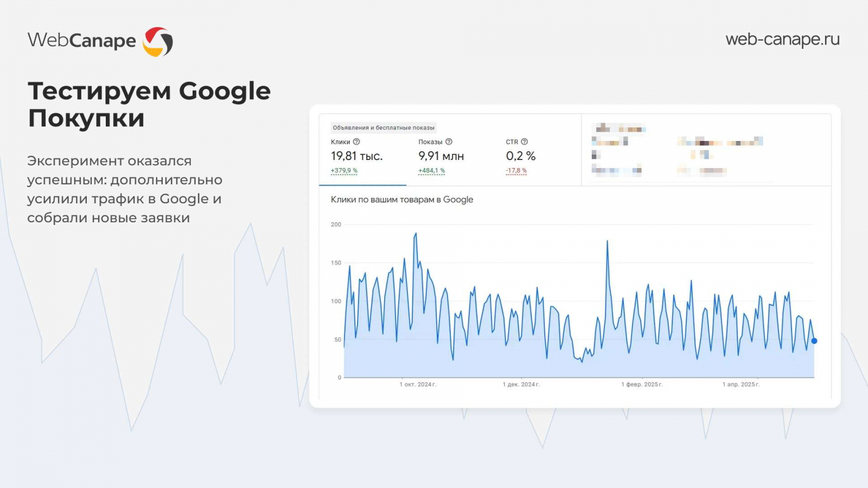Screen dimensions: 868x488
Task: Open the web-canape.ru link
Action: pos(782,40)
